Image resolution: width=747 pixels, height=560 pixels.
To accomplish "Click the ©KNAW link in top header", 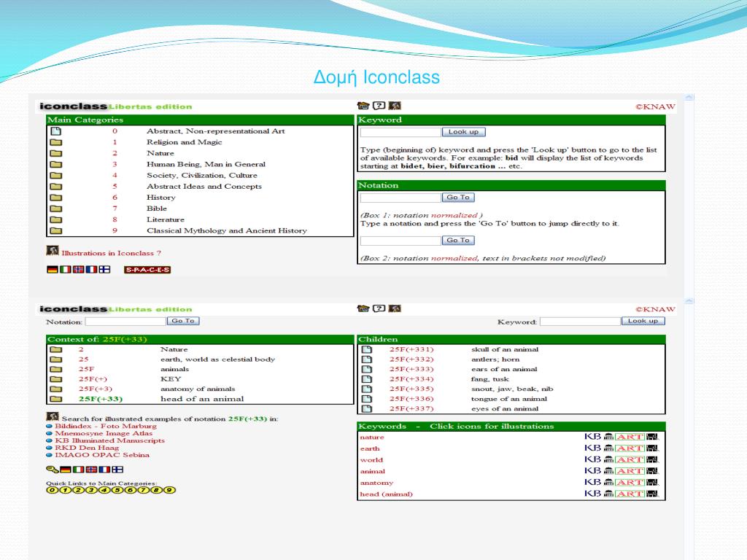I will coord(655,106).
